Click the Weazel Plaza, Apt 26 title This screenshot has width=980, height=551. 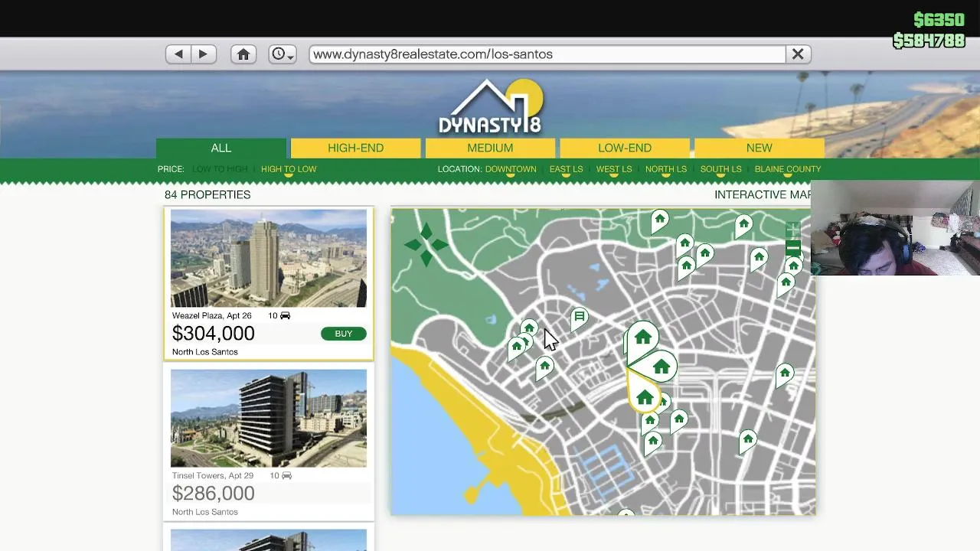pyautogui.click(x=212, y=315)
